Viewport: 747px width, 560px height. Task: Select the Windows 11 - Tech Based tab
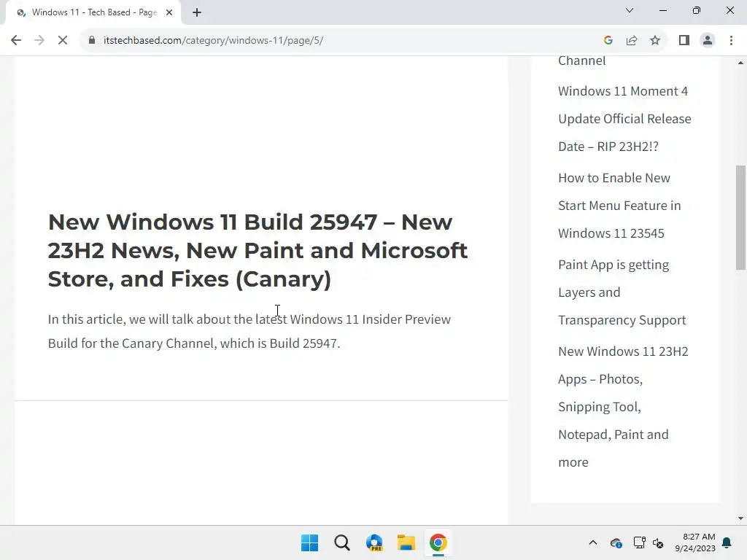[x=93, y=12]
